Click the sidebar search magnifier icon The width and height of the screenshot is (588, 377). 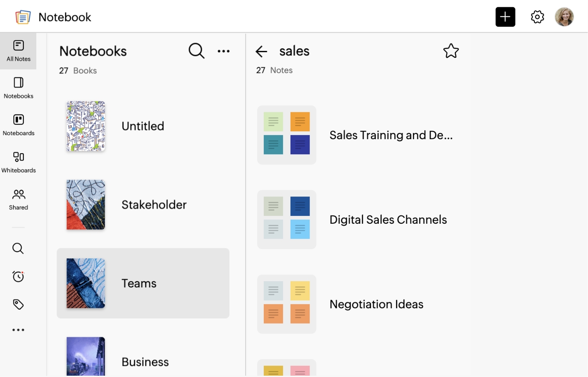coord(18,248)
